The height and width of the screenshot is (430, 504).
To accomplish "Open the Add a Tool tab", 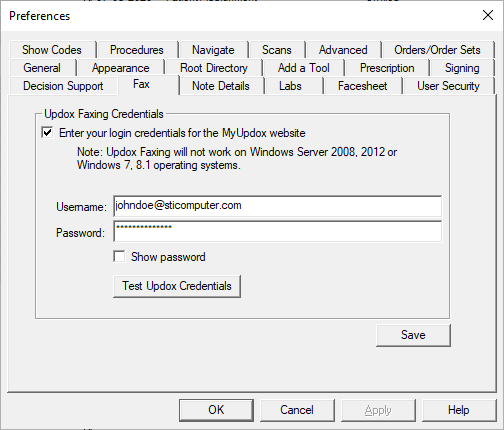I will coord(304,68).
